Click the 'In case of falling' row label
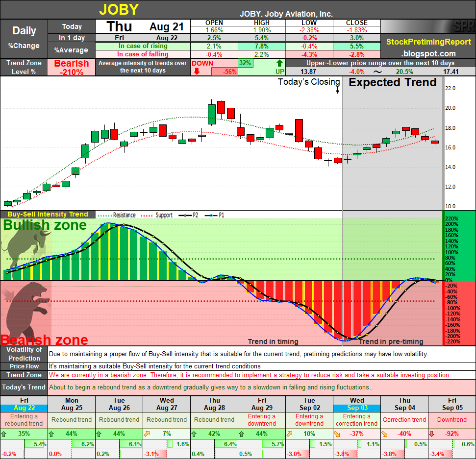Viewport: 476px width, 459px height. (143, 54)
